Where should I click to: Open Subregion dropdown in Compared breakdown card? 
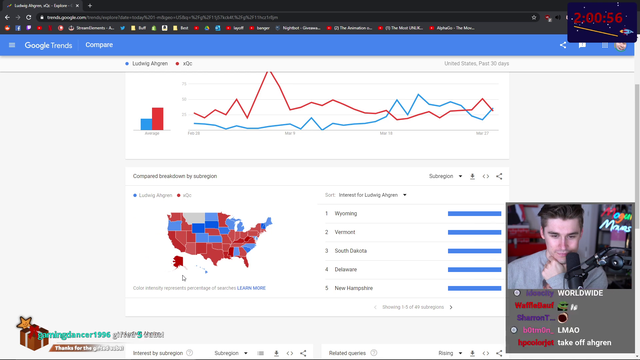(445, 176)
